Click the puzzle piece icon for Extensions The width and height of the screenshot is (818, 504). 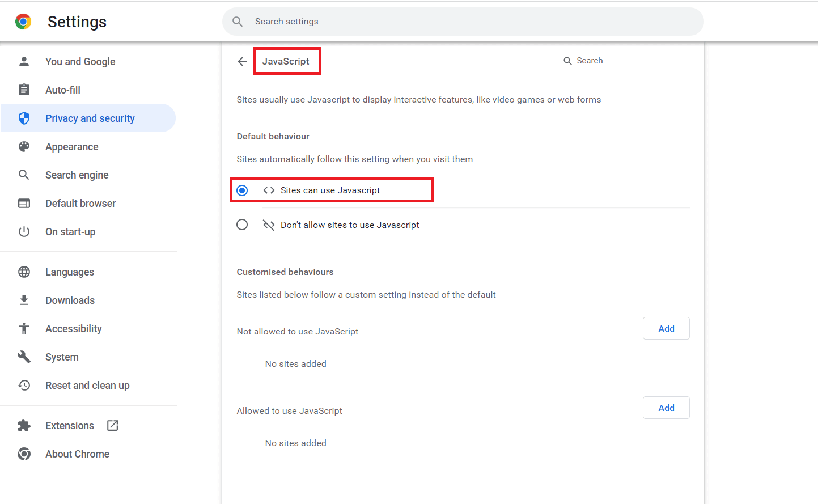click(24, 425)
